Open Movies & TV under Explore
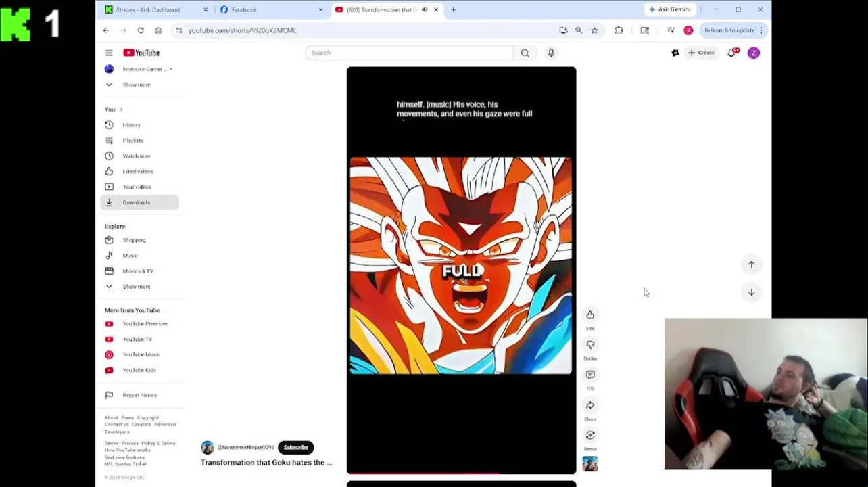 (140, 271)
